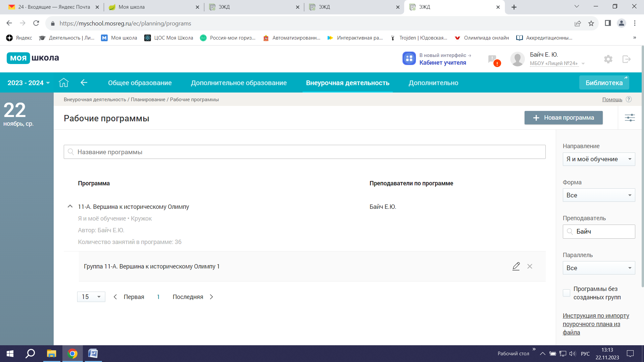This screenshot has height=362, width=644.
Task: Click in the Название программы search field
Action: (305, 152)
